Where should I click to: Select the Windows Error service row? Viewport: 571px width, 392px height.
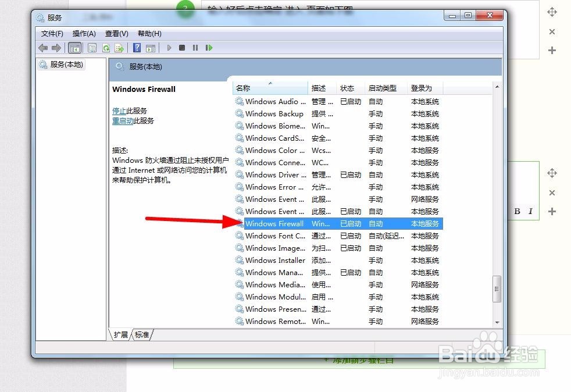(338, 187)
